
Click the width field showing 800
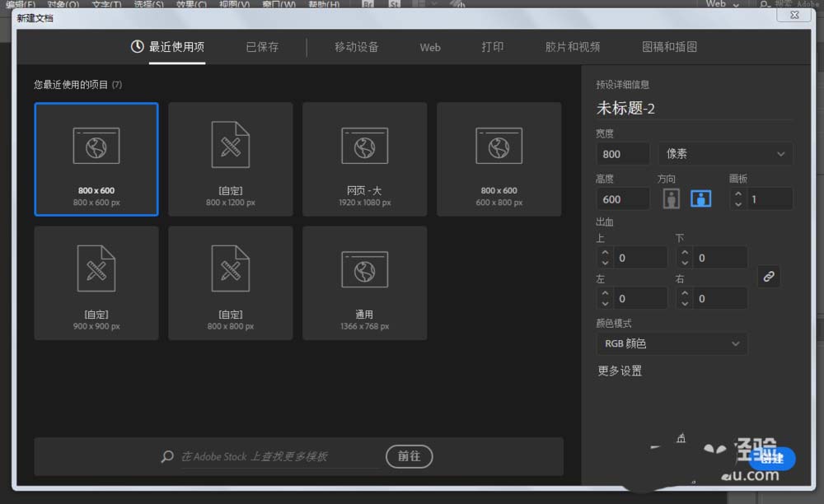tap(623, 154)
